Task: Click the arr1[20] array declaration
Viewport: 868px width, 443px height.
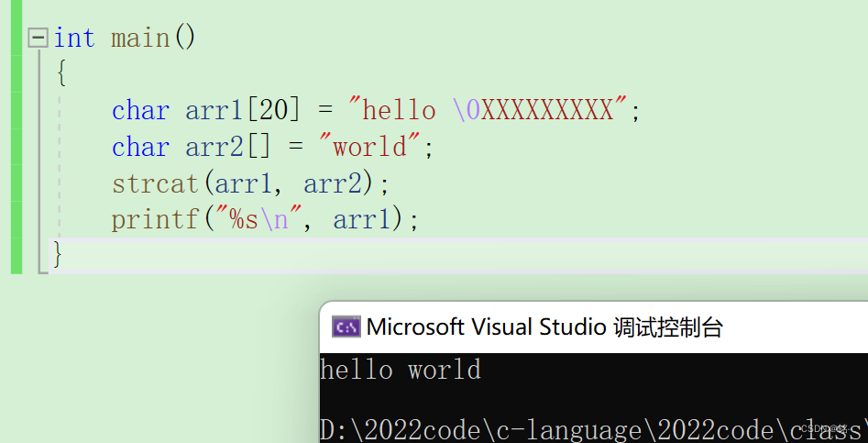Action: (243, 110)
